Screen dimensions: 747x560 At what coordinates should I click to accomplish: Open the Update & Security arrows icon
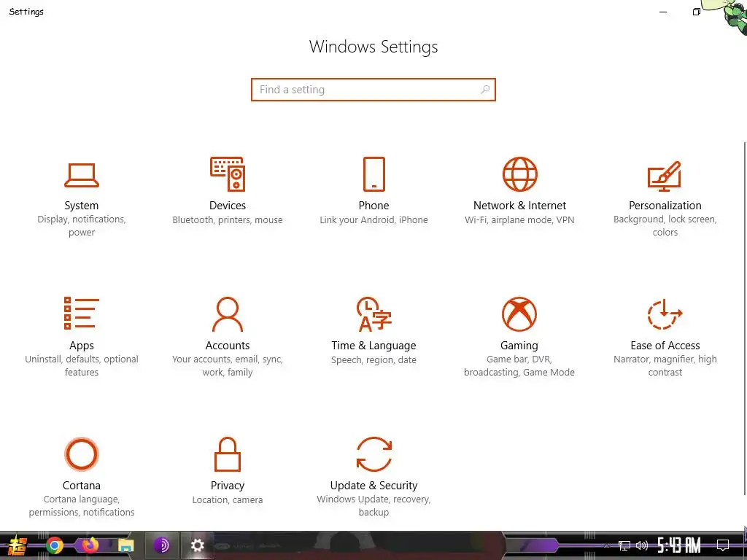point(374,454)
